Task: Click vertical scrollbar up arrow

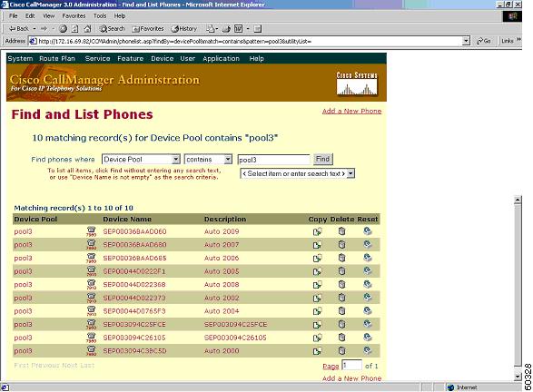Action: coord(518,200)
